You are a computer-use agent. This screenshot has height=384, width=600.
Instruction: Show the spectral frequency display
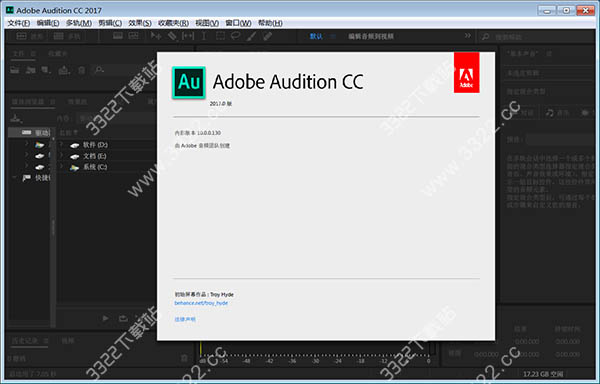118,36
